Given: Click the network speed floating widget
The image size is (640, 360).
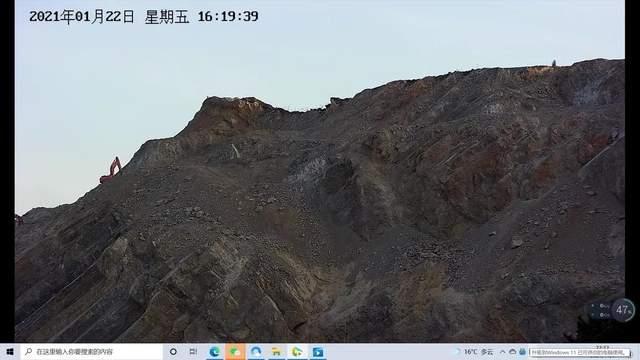Looking at the screenshot, I should (x=600, y=311).
